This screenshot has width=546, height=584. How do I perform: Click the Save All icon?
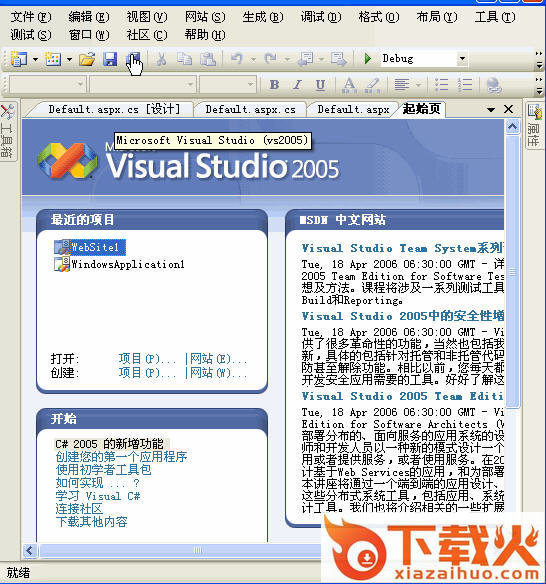(x=133, y=59)
